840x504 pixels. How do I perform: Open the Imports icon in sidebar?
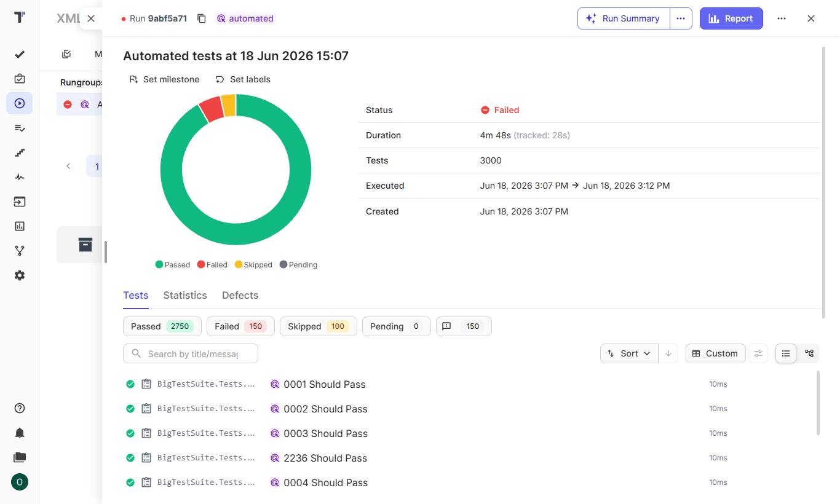(x=20, y=202)
